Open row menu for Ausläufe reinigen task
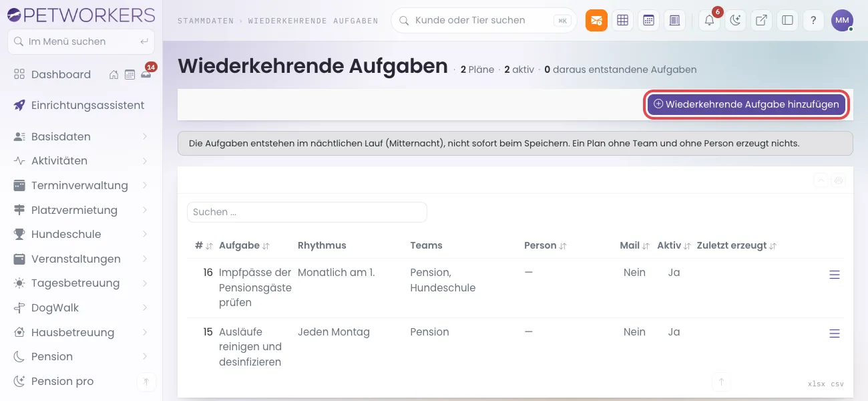This screenshot has height=401, width=868. 834,333
